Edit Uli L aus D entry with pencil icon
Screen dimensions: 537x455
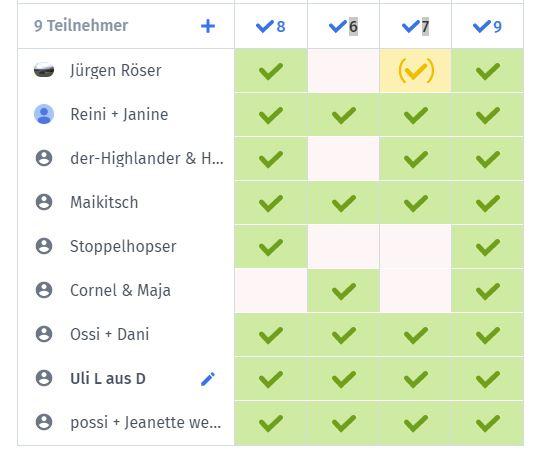208,379
